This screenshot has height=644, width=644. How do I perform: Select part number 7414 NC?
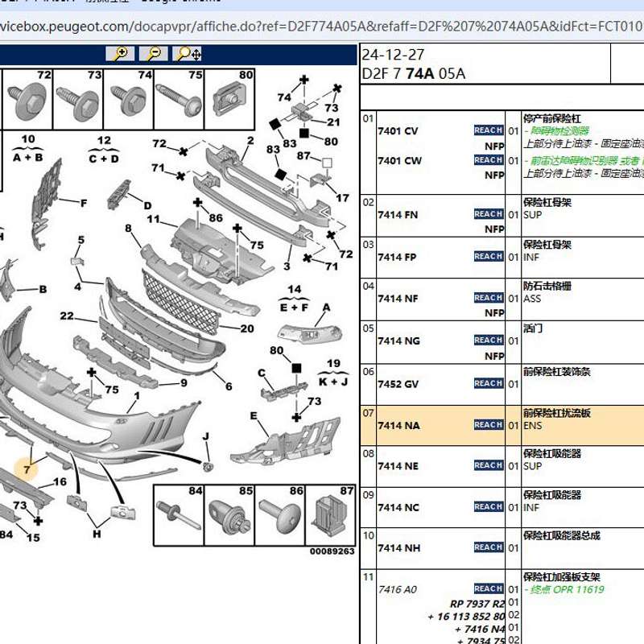click(x=398, y=508)
